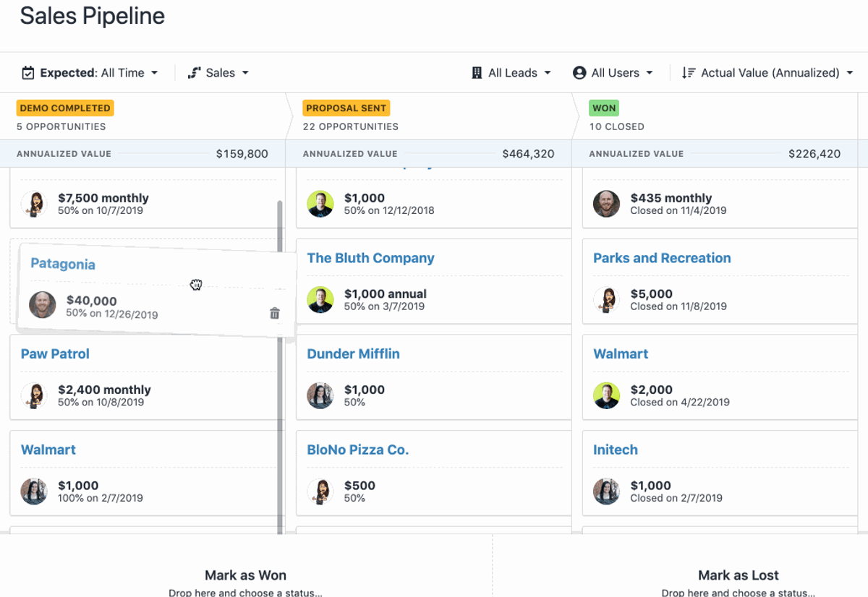The width and height of the screenshot is (868, 597).
Task: Click the Demo Completed stage label
Action: [65, 108]
